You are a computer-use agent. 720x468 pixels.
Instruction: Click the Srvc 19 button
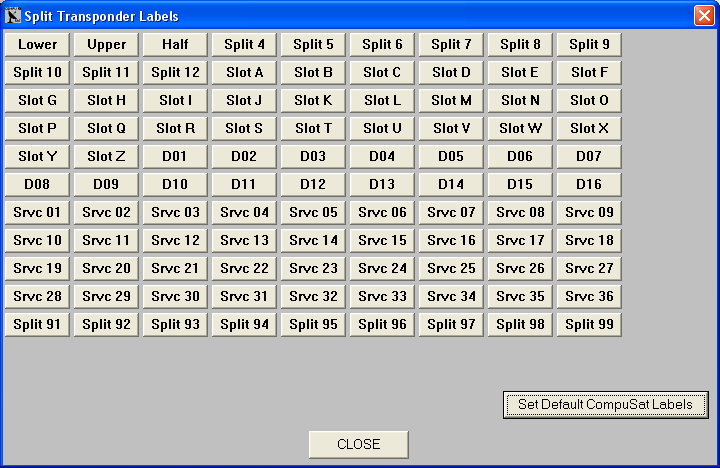tap(37, 269)
